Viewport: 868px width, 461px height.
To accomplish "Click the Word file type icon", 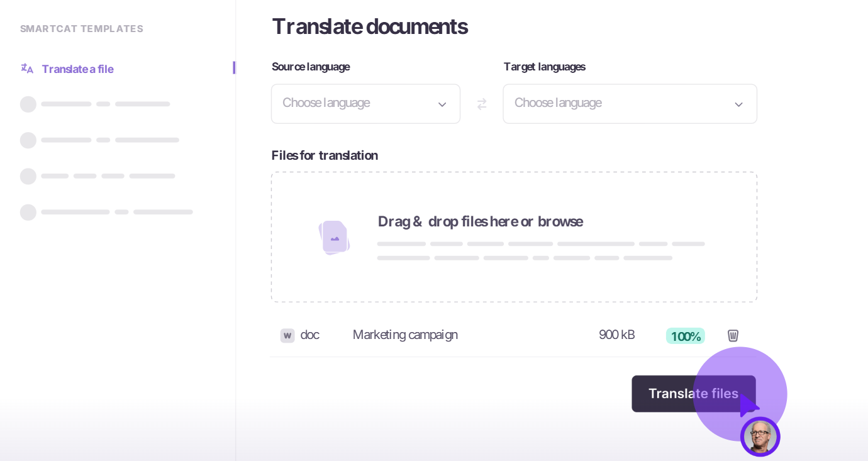I will pos(287,335).
